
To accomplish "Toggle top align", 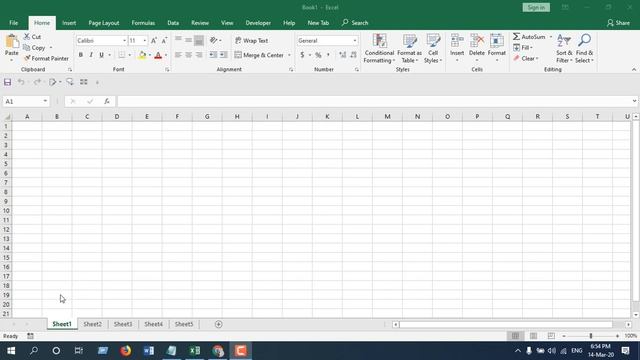I will pyautogui.click(x=178, y=40).
